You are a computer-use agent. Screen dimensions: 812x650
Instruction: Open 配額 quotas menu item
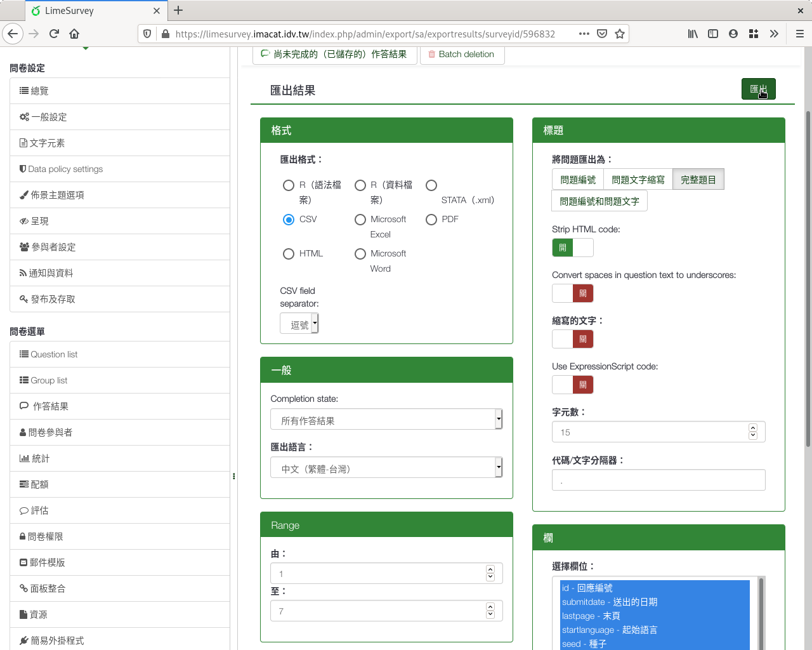coord(120,484)
